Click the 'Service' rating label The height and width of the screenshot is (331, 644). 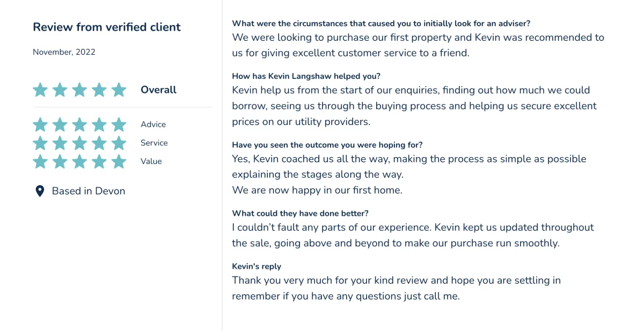[154, 143]
